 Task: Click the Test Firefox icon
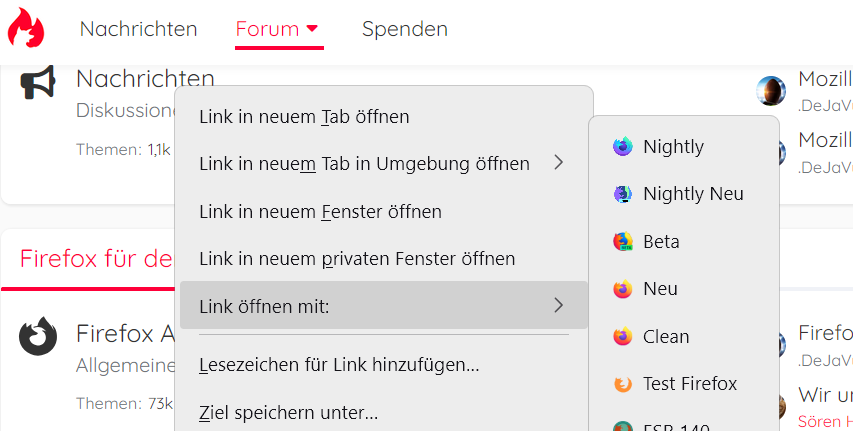623,384
